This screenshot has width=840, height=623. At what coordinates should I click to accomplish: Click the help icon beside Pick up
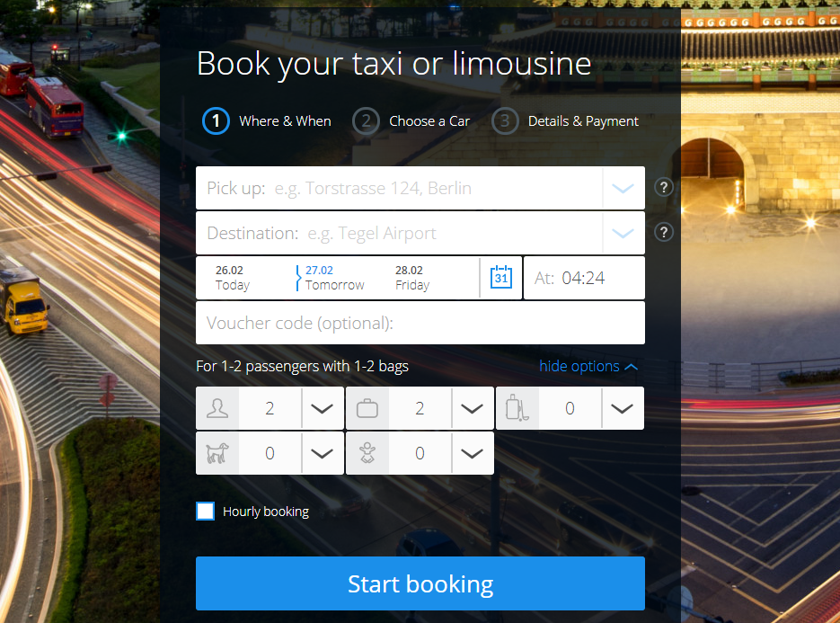(664, 188)
